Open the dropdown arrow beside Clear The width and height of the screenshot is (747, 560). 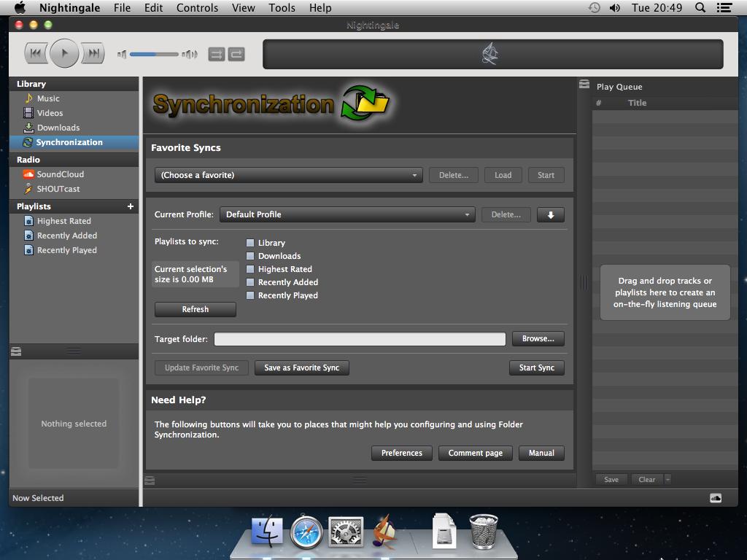click(x=667, y=479)
